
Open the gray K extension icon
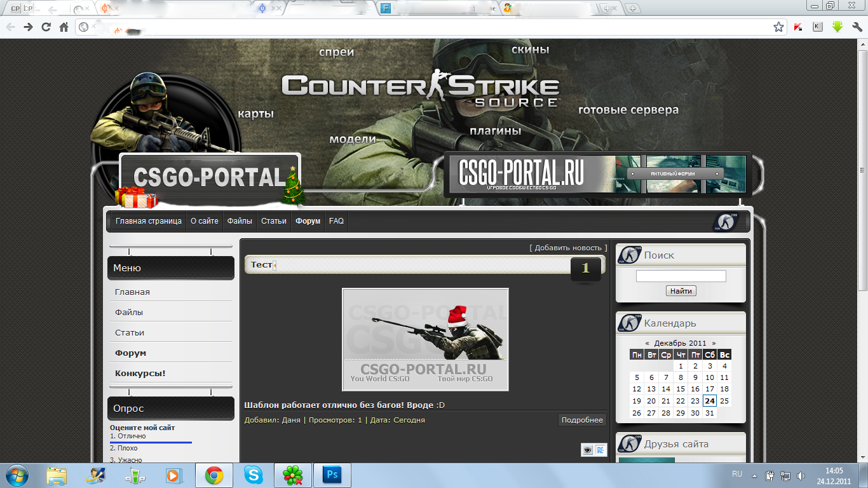(818, 27)
